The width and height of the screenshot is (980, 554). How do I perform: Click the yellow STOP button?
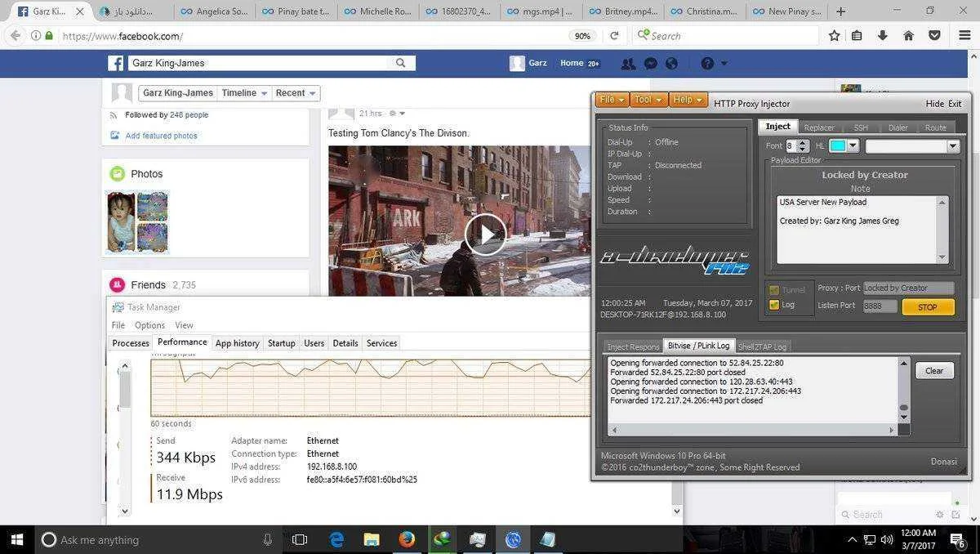[x=928, y=307]
